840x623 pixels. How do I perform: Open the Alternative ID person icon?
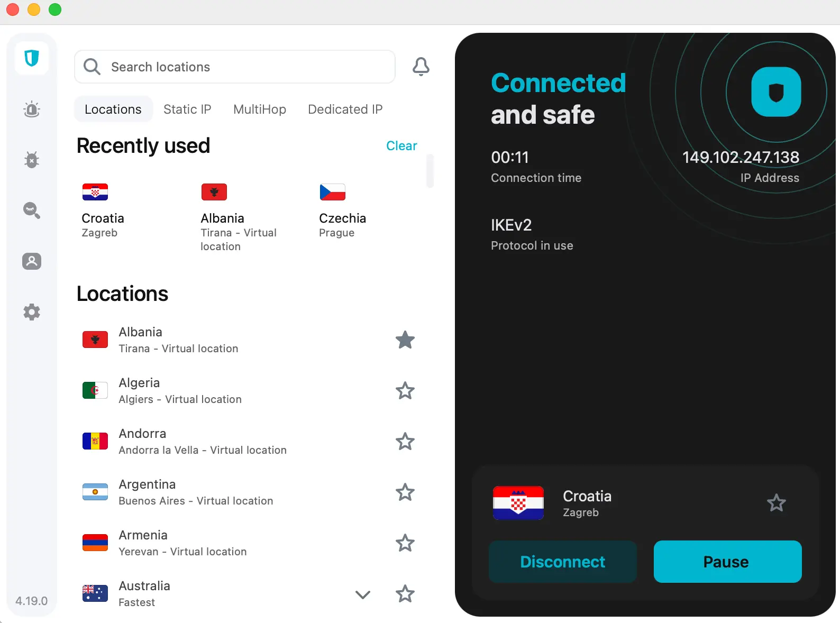[x=32, y=261]
